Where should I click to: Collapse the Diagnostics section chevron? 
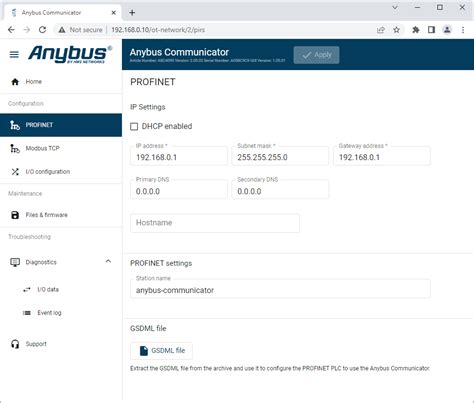tap(108, 261)
